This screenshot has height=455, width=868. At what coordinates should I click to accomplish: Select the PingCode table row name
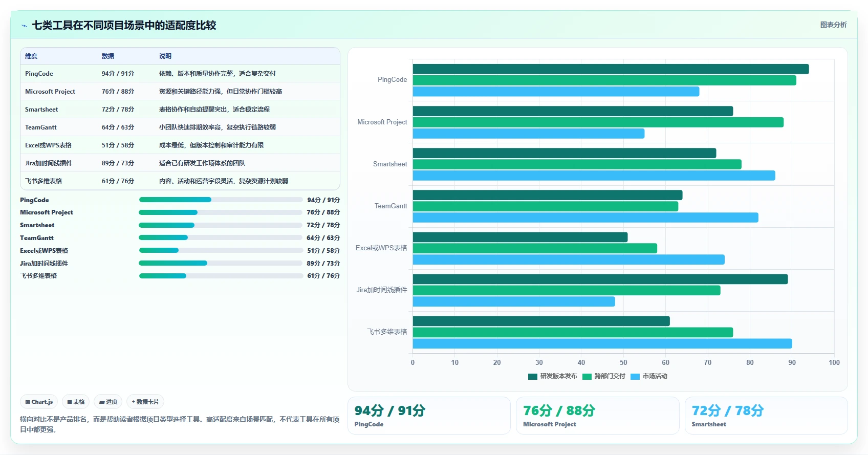click(39, 74)
